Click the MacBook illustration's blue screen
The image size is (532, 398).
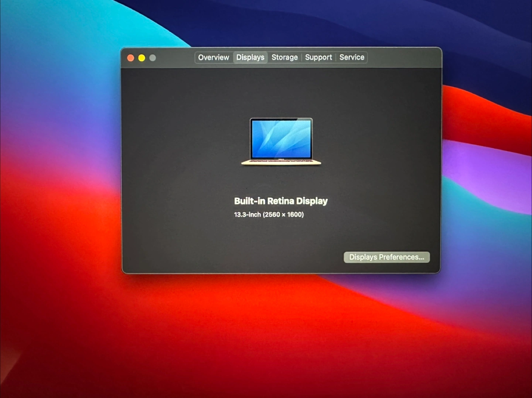281,139
